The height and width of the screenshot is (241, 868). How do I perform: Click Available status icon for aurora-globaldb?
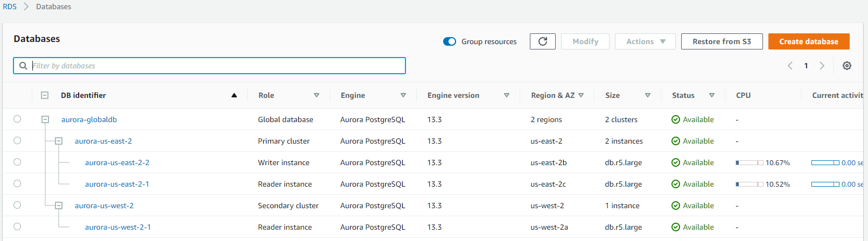click(676, 119)
